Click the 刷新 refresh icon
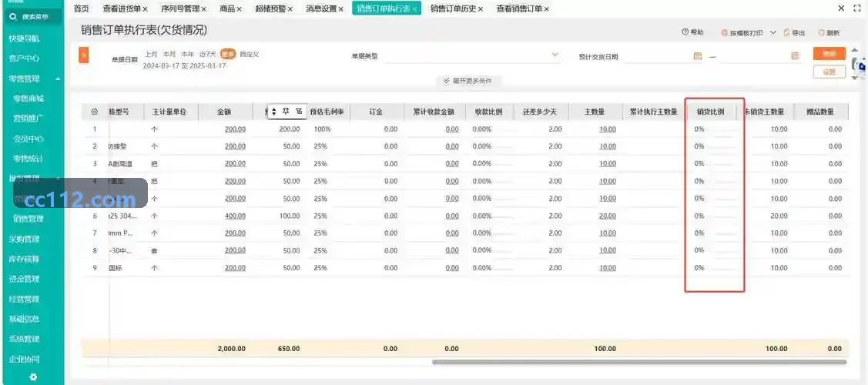 pyautogui.click(x=822, y=33)
